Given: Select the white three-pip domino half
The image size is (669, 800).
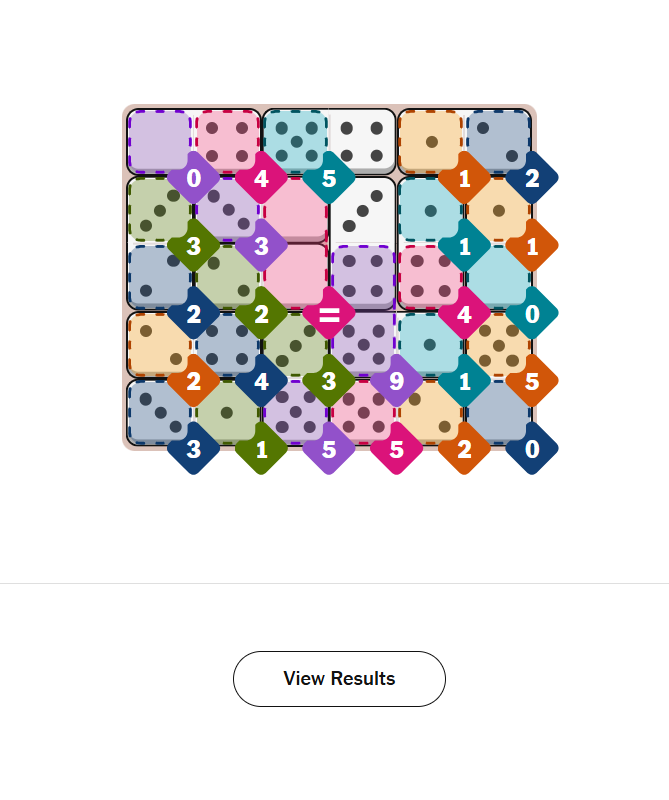Looking at the screenshot, I should [363, 207].
